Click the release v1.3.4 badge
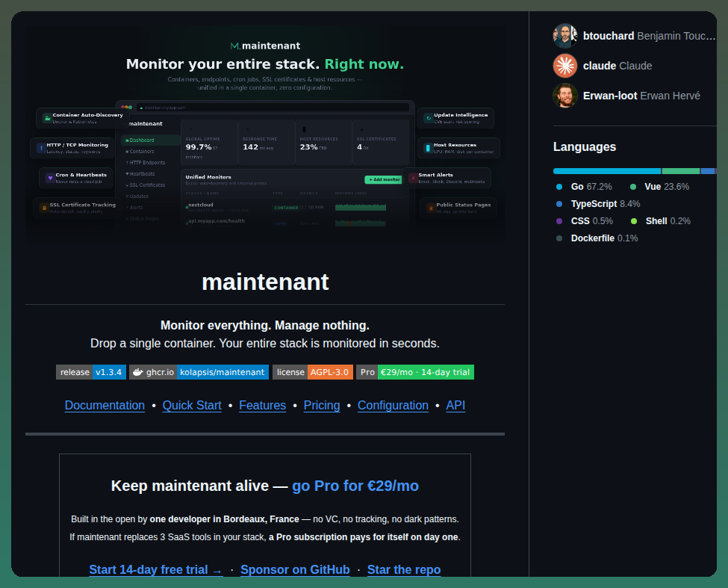The height and width of the screenshot is (588, 728). pos(91,372)
